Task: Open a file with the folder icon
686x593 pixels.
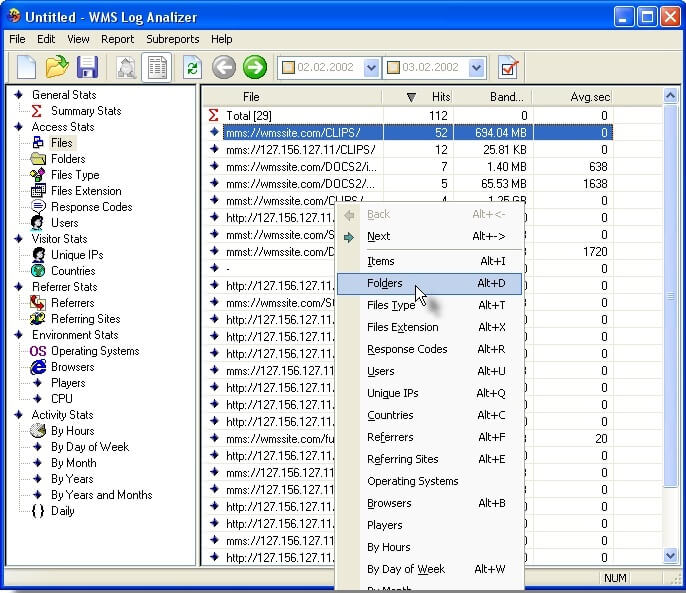Action: [x=57, y=67]
